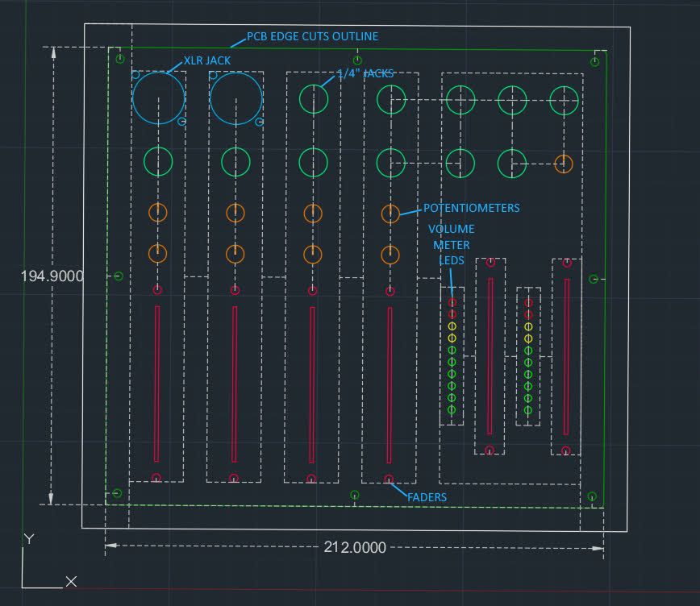Viewport: 700px width, 606px height.
Task: Pick the orange circle in the top-right jack cluster
Action: (x=563, y=164)
